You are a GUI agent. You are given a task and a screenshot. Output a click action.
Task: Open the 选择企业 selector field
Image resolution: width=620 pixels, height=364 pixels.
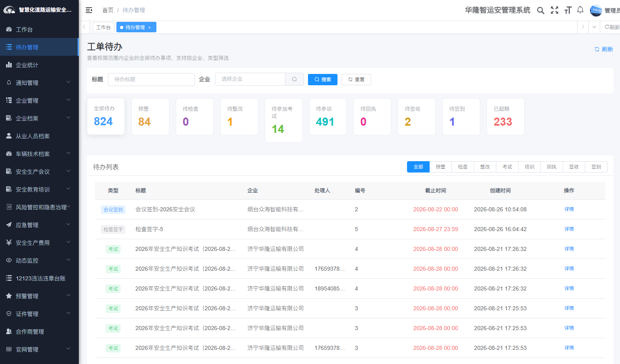click(250, 79)
